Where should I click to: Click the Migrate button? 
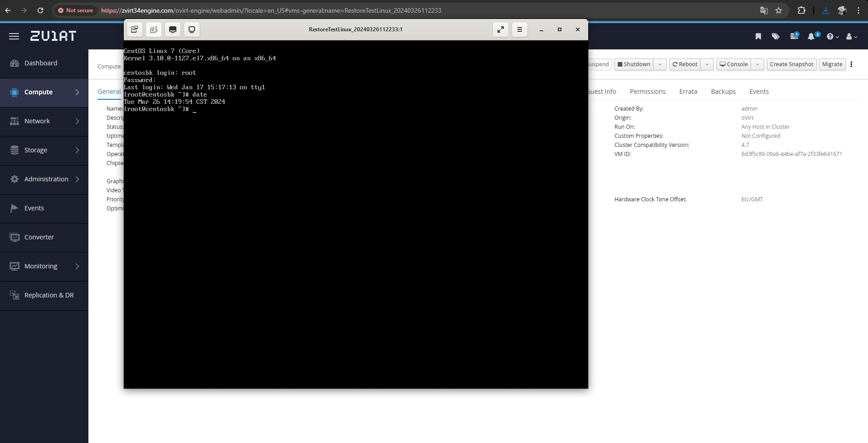click(x=832, y=64)
